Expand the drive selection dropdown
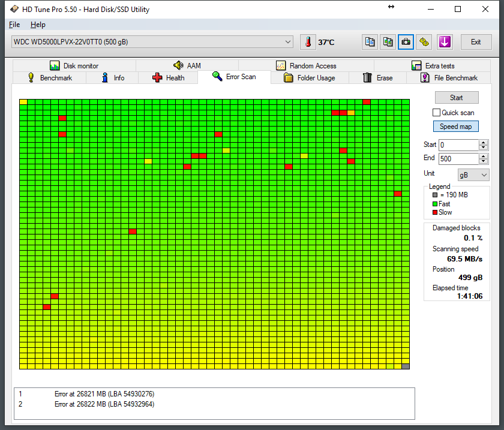The height and width of the screenshot is (430, 504). [x=288, y=42]
